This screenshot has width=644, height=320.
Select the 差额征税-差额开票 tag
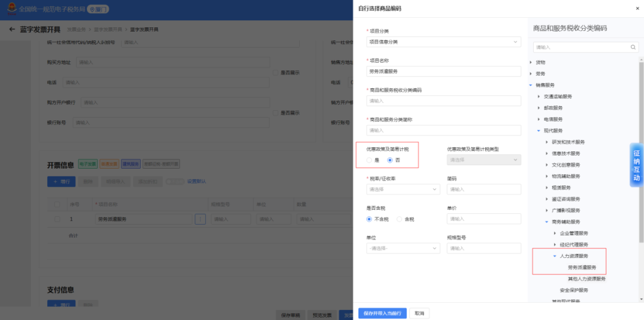(161, 164)
